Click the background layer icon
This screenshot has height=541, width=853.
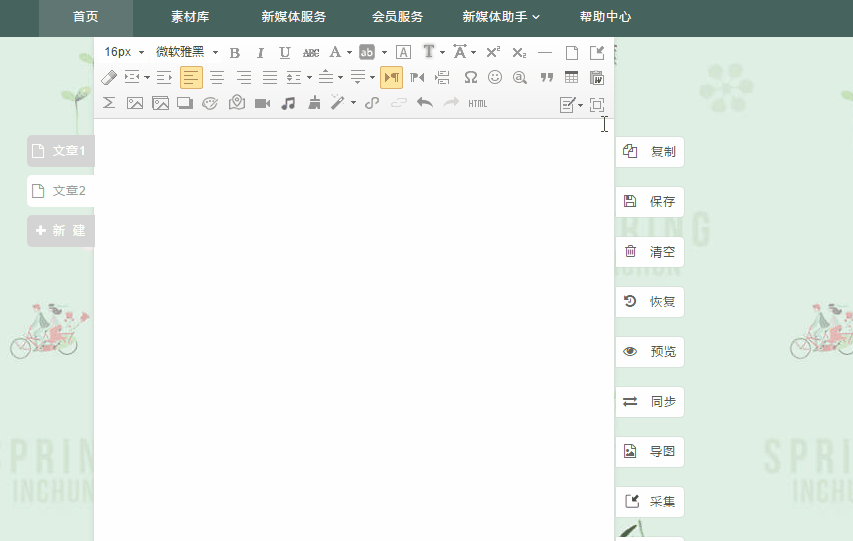click(185, 103)
